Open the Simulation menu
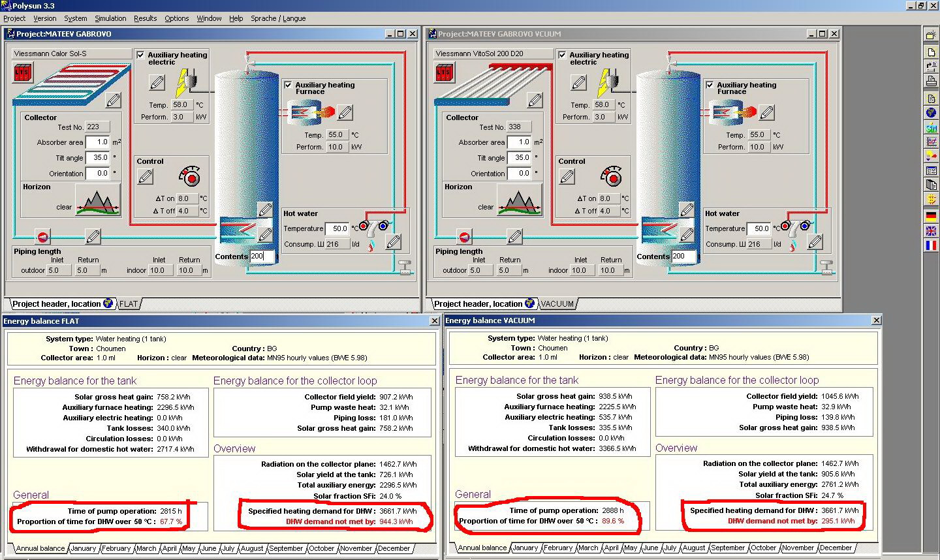The height and width of the screenshot is (560, 940). pyautogui.click(x=110, y=18)
